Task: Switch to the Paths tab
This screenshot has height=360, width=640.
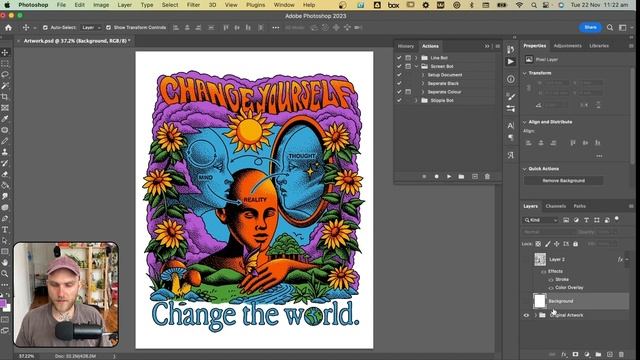Action: [x=580, y=206]
